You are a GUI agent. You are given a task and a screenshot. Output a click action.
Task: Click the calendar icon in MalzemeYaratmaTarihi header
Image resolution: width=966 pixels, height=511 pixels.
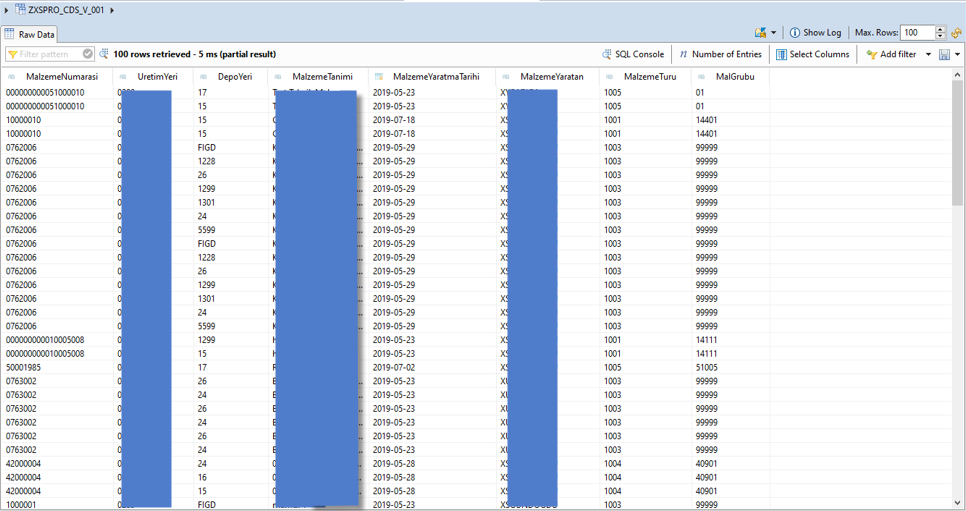(x=379, y=76)
